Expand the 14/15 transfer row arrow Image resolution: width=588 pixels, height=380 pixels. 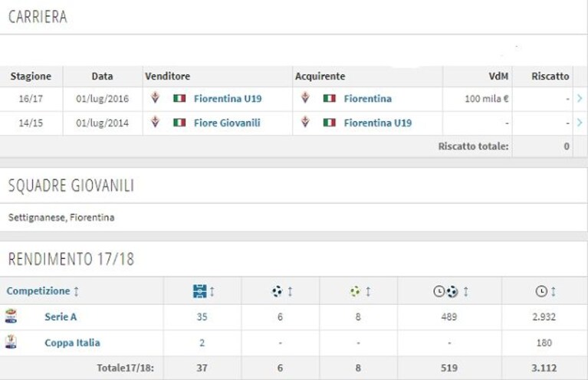pyautogui.click(x=580, y=123)
